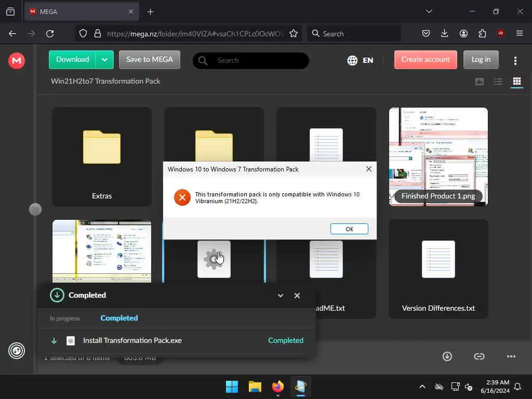Image resolution: width=532 pixels, height=399 pixels.
Task: Open Pocket save icon
Action: coord(426,33)
